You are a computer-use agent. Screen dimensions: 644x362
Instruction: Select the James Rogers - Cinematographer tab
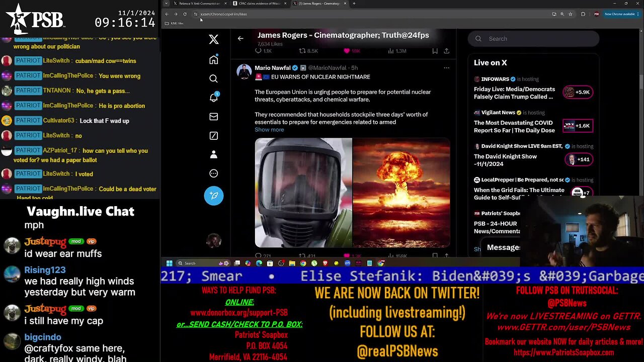pos(320,4)
